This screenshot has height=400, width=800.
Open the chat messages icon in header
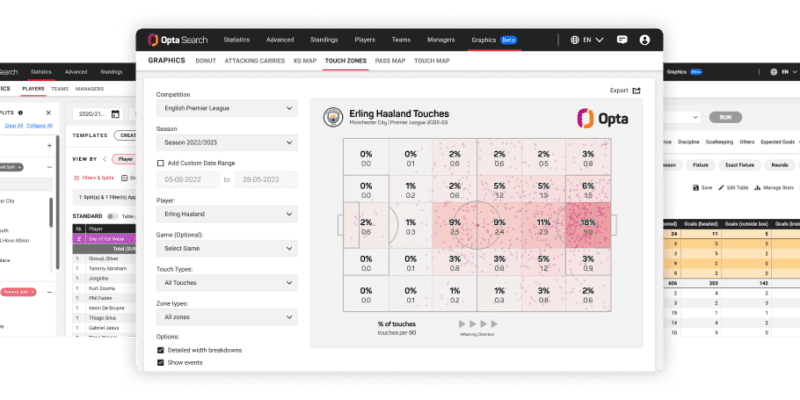[622, 41]
